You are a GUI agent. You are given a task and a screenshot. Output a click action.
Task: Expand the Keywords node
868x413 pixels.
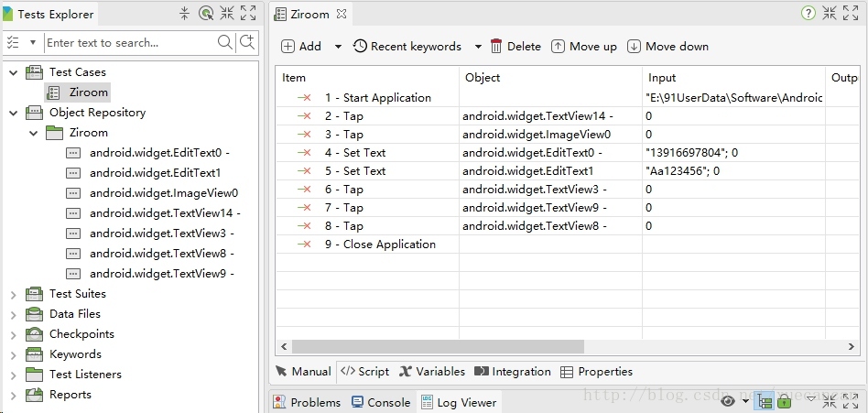click(x=14, y=355)
